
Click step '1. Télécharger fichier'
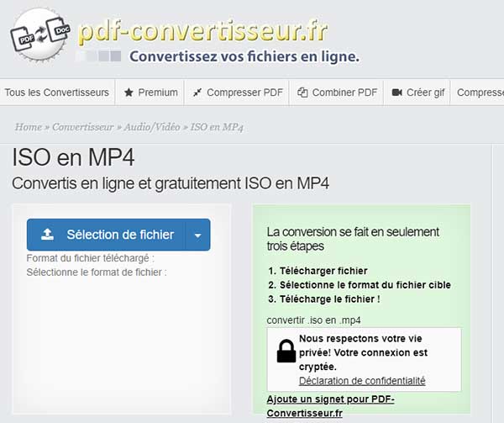tap(318, 271)
